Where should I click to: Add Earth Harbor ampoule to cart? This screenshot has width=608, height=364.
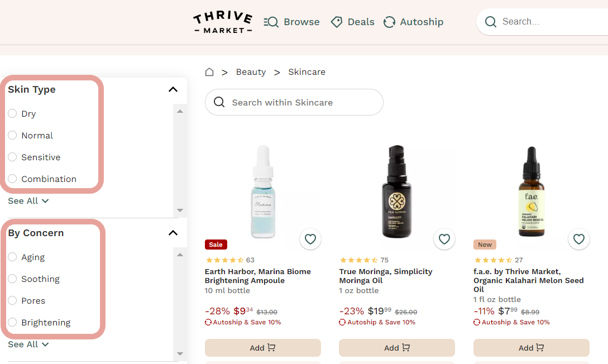tap(262, 347)
